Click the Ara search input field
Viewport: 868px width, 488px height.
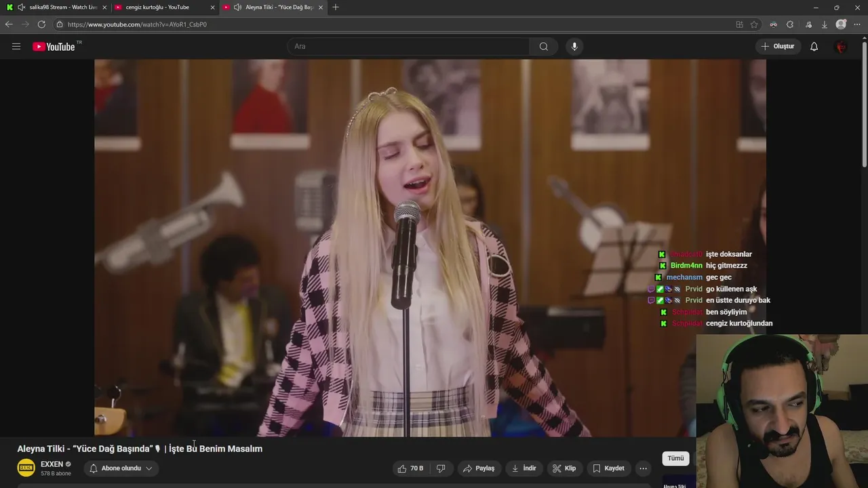click(x=409, y=47)
